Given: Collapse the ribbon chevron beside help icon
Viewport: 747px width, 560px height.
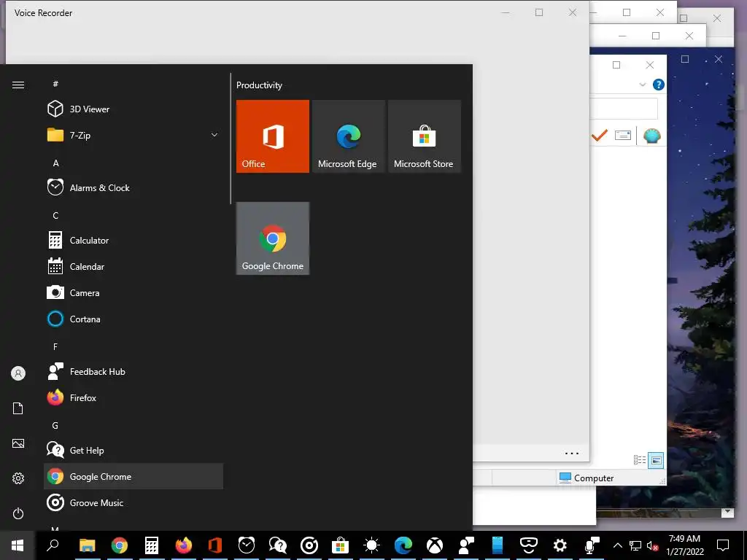Looking at the screenshot, I should 642,85.
